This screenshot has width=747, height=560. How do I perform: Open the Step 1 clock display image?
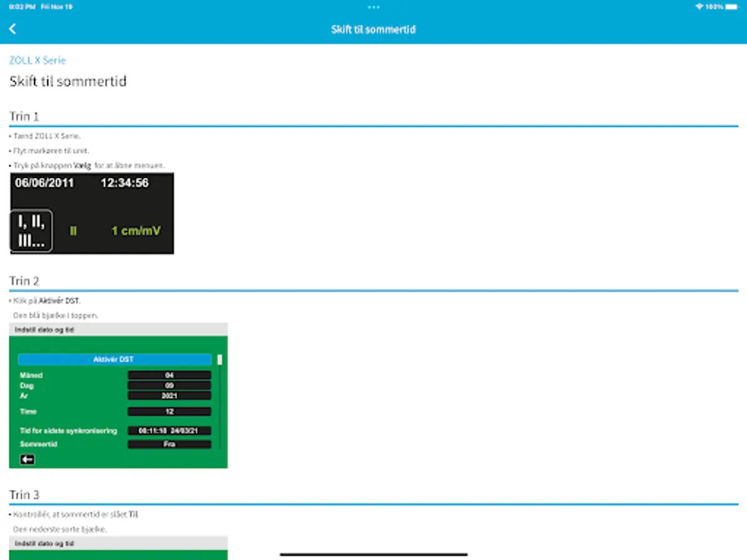[x=92, y=213]
